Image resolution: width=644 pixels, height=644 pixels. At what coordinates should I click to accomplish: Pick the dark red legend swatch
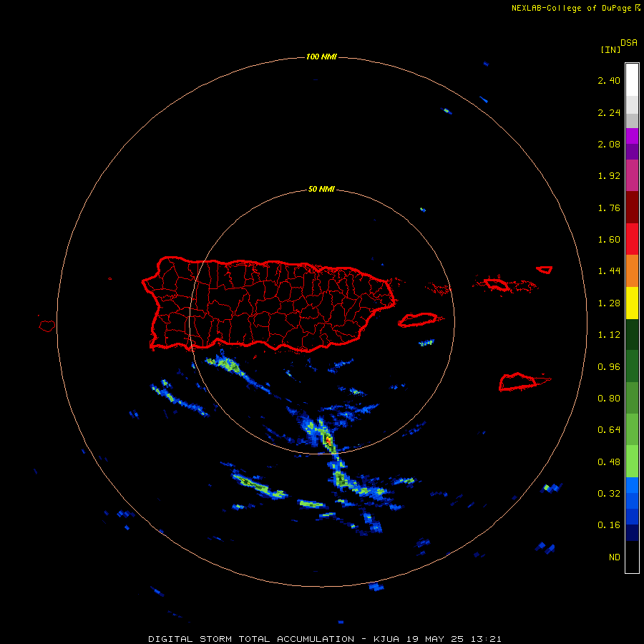[632, 208]
